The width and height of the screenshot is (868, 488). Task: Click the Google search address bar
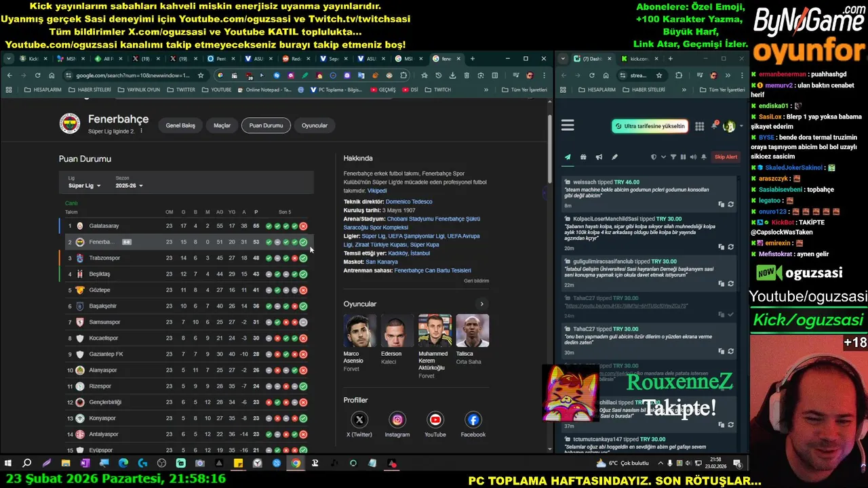[136, 75]
